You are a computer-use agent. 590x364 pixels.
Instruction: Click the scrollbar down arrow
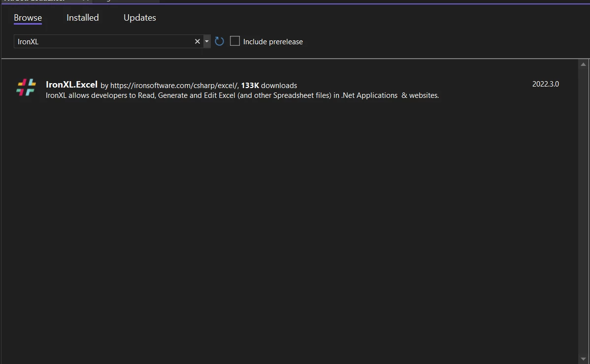584,359
